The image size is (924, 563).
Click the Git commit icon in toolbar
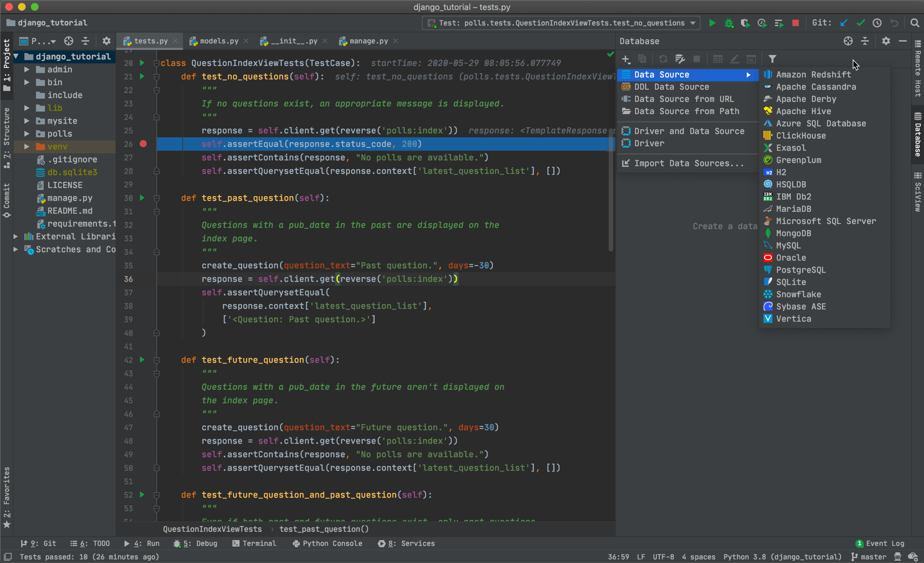[x=859, y=23]
